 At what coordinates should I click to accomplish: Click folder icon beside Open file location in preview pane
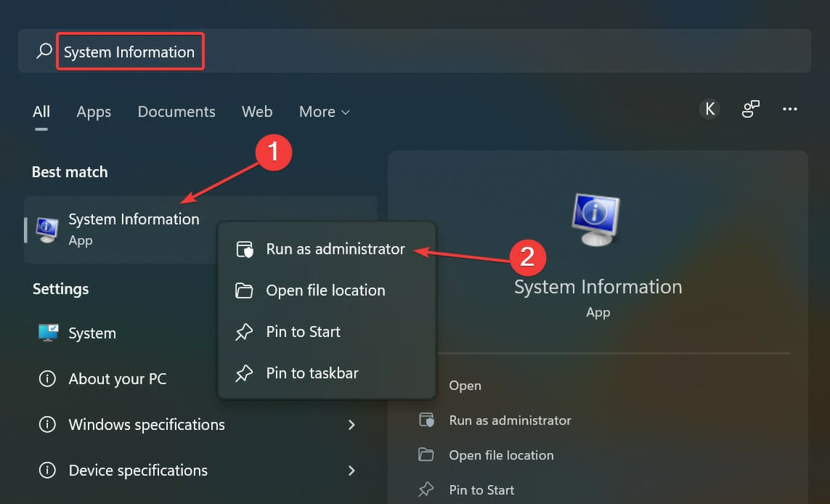pos(426,455)
